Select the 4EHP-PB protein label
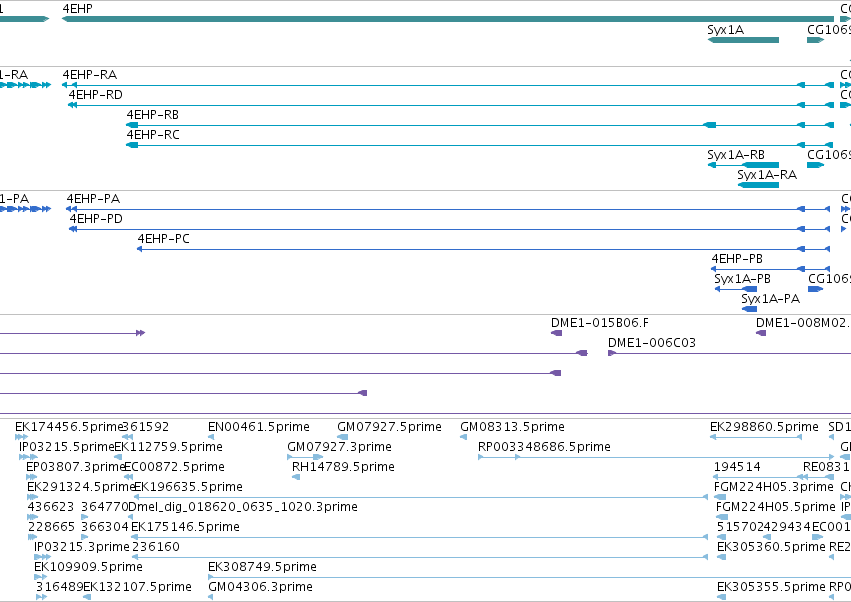The image size is (851, 602). click(x=737, y=259)
